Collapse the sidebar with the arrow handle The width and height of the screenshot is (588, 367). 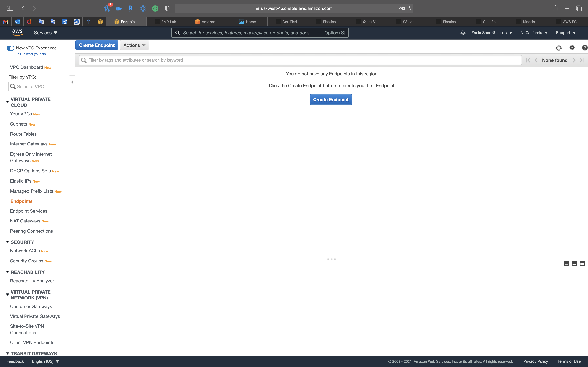coord(72,82)
